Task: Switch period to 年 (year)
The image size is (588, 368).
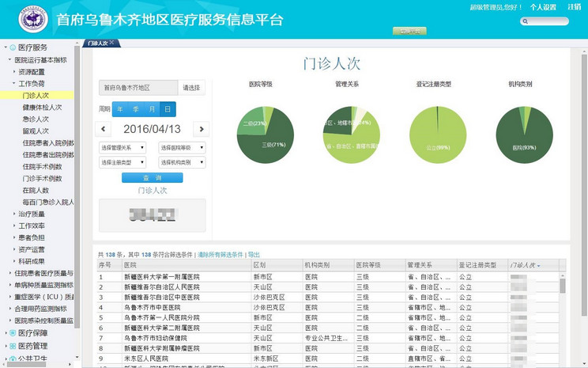Action: (121, 109)
